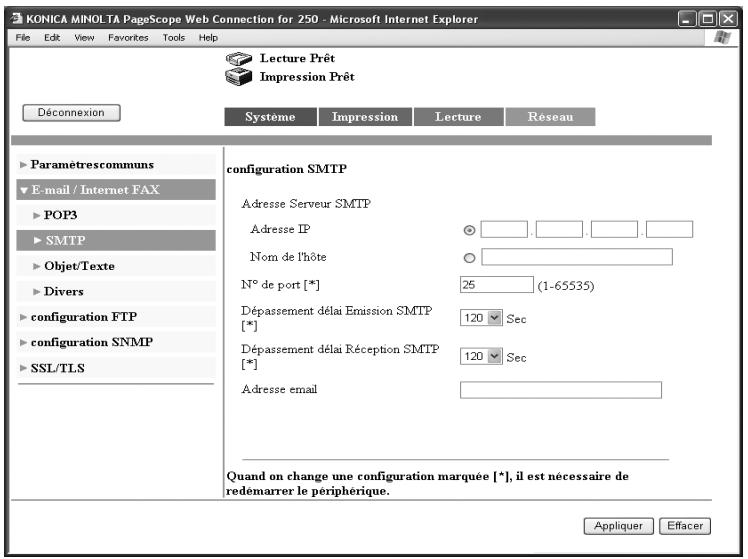Click the Adresse email input field
Viewport: 748px width, 559px height.
click(561, 390)
